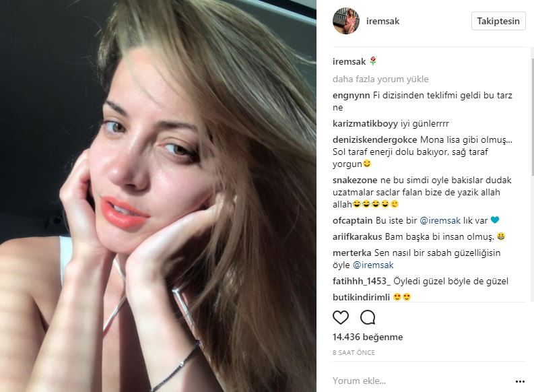534x392 pixels.
Task: Open commenter engnynn's profile
Action: point(352,96)
